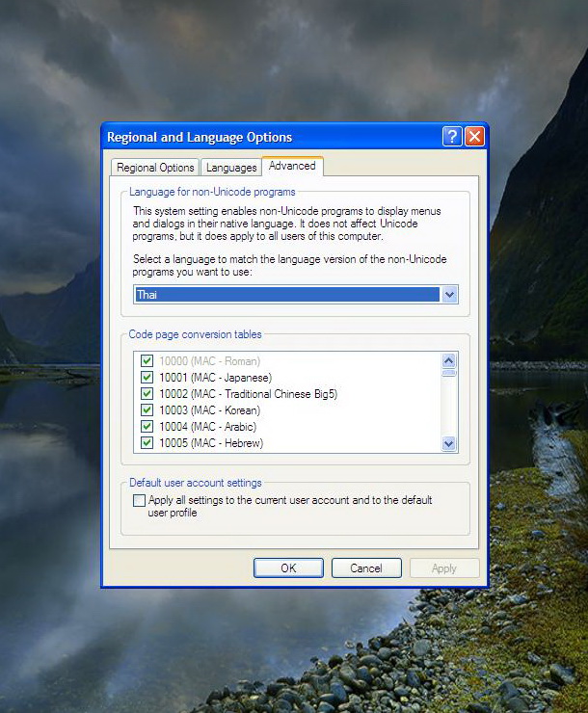588x713 pixels.
Task: Uncheck 10003 MAC Korean code page
Action: coord(147,410)
